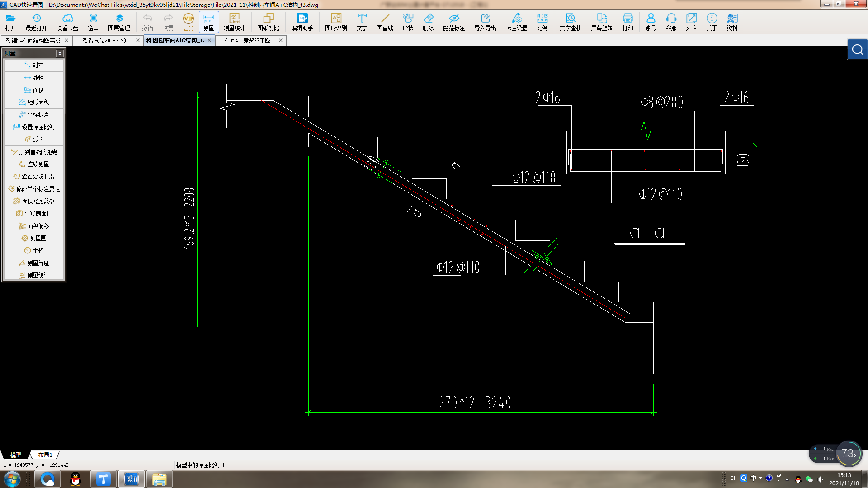This screenshot has height=488, width=868.
Task: Open 文字查找 text search
Action: (571, 22)
